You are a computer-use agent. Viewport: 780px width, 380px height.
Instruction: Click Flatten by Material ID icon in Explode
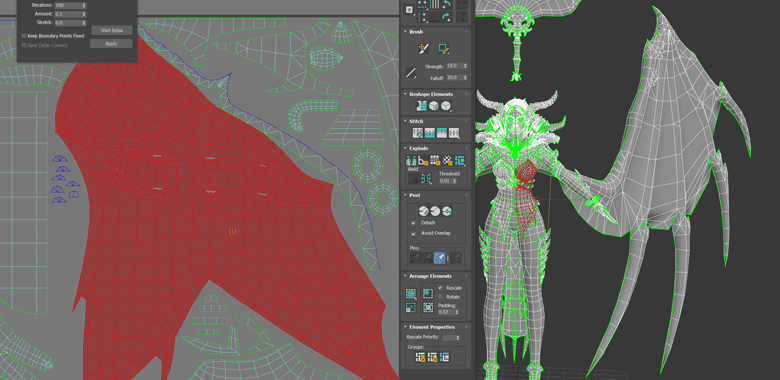pos(447,161)
